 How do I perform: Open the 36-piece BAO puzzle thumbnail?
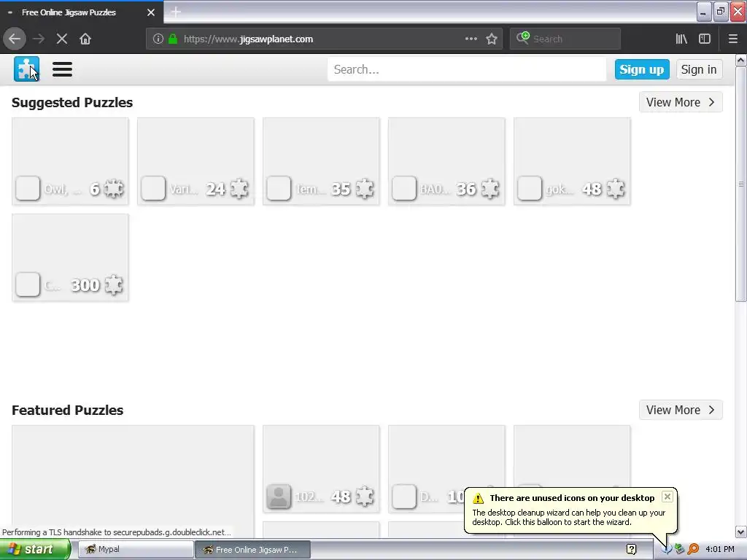[447, 161]
